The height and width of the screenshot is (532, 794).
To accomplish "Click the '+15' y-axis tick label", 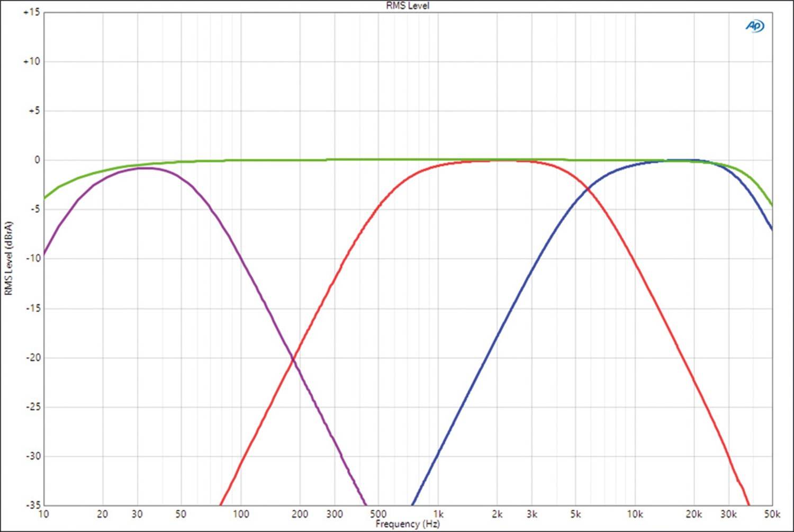I will tap(31, 12).
